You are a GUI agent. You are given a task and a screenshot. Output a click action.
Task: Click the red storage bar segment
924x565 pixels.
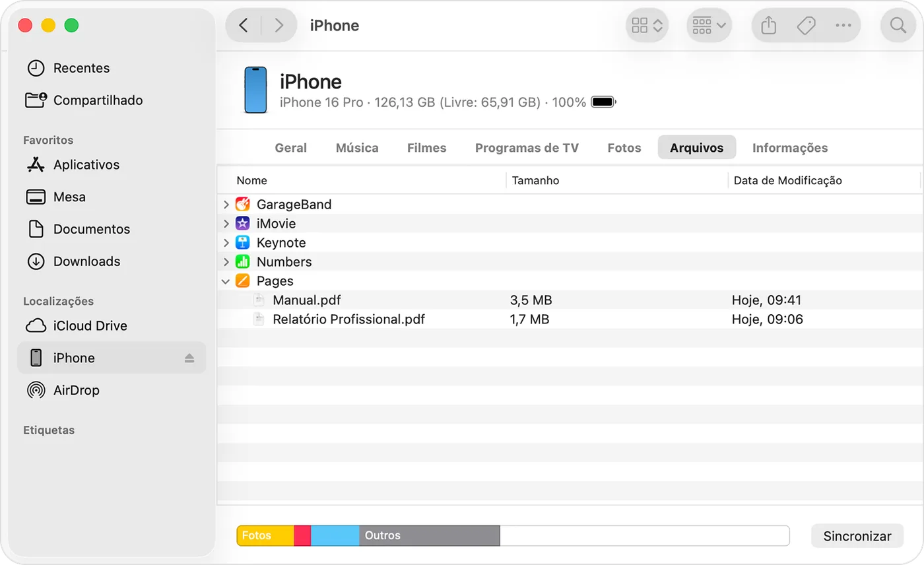[302, 536]
